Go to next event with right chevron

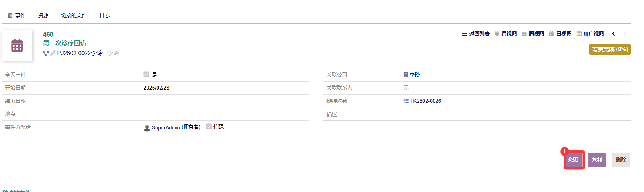(624, 34)
